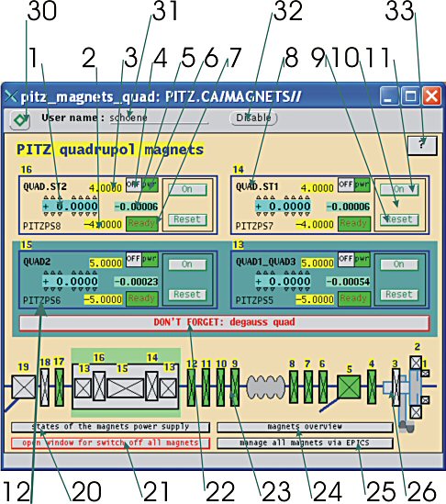
Task: Toggle the OFF/pwr switch for QUAD.ST1
Action: click(x=354, y=185)
